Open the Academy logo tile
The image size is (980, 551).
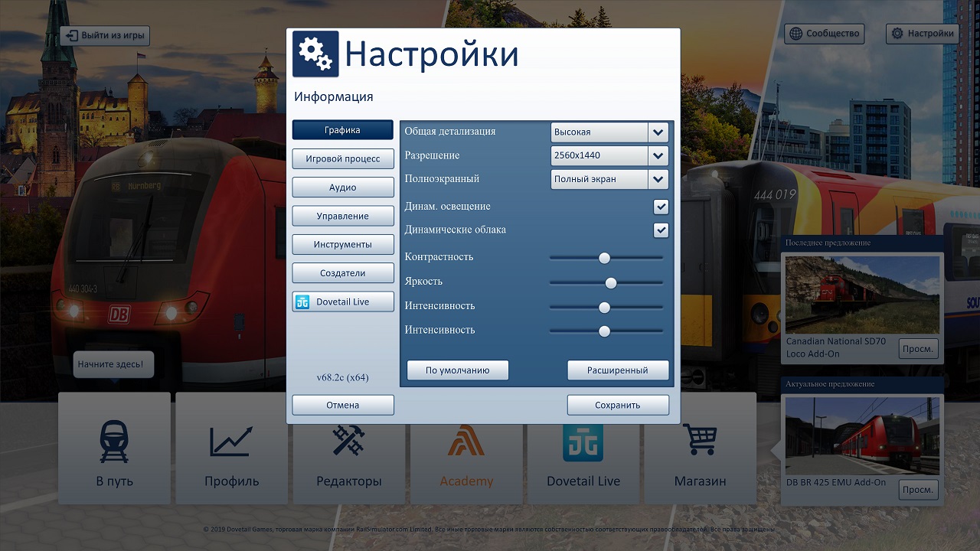click(x=466, y=442)
